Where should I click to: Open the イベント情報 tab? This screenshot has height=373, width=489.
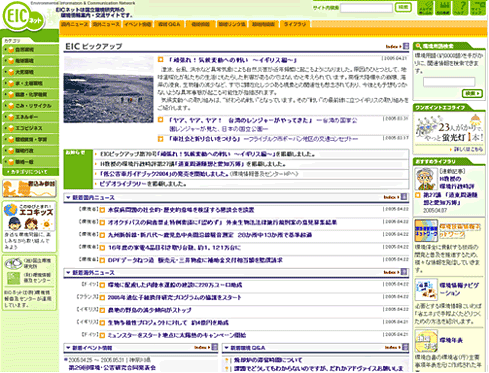138,24
